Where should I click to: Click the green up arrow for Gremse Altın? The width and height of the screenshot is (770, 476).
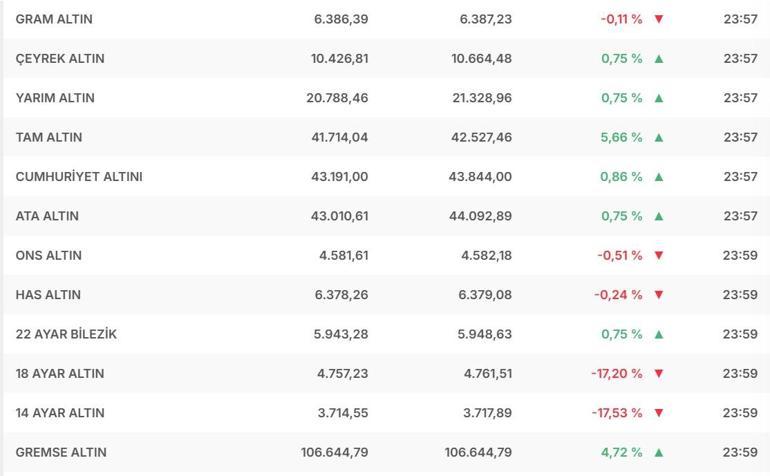click(x=659, y=452)
